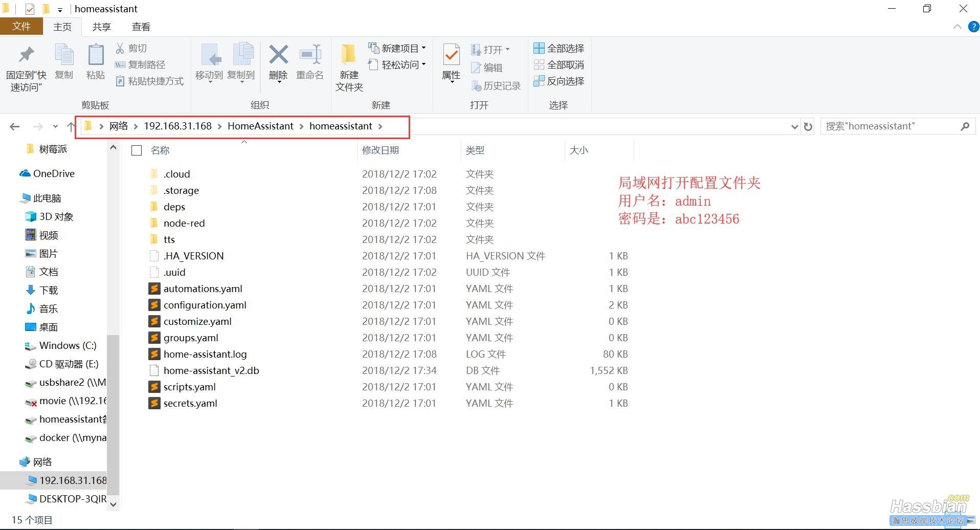Select the home-assistant_v2.db file
The width and height of the screenshot is (980, 530).
tap(211, 370)
